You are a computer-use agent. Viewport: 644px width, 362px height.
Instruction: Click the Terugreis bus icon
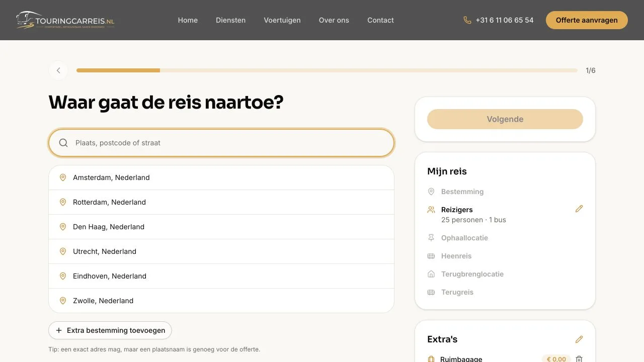click(431, 292)
